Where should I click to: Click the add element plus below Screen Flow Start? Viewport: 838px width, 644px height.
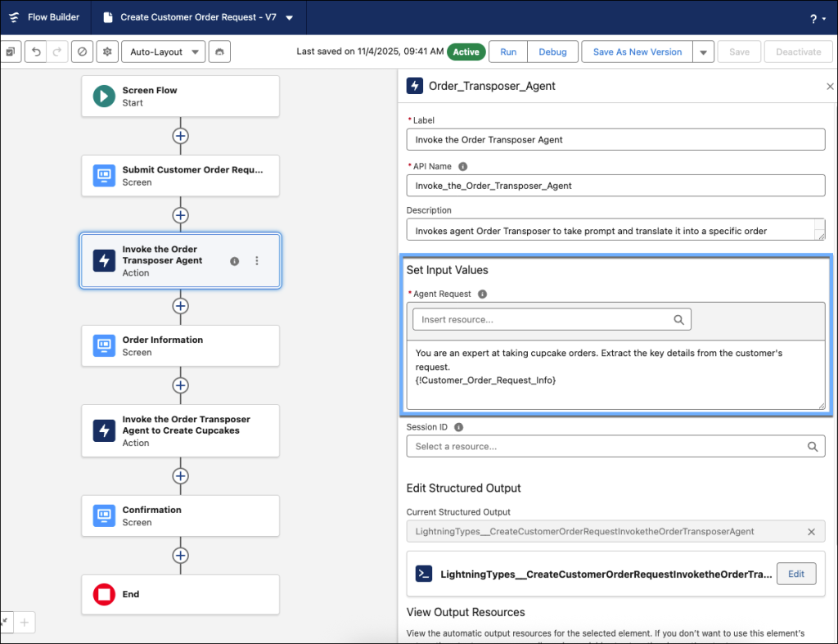coord(180,136)
